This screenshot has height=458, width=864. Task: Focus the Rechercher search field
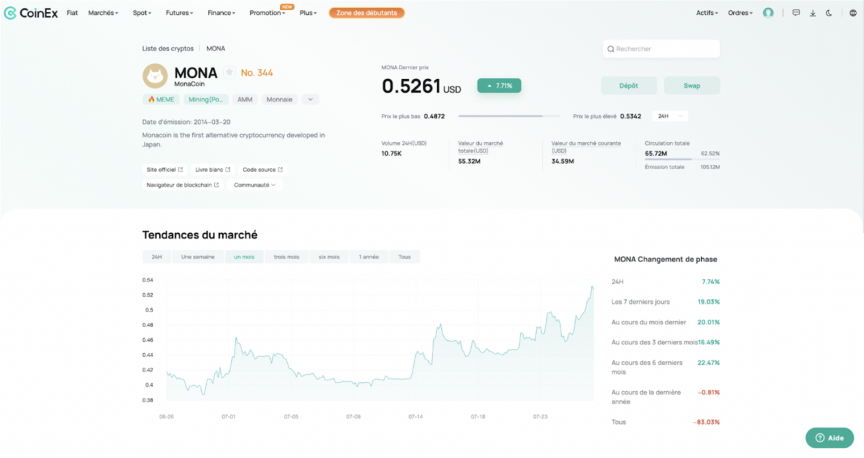point(661,49)
